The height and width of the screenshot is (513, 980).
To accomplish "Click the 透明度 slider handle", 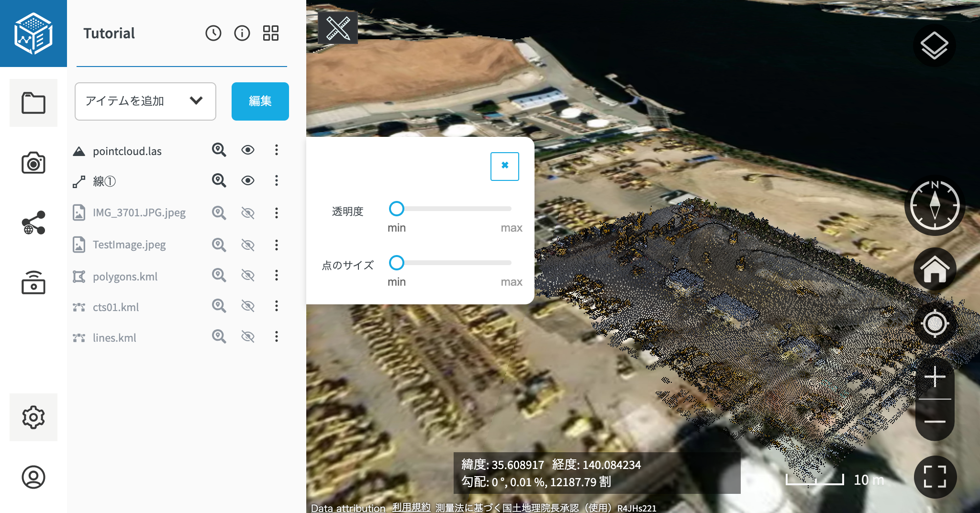I will click(396, 209).
